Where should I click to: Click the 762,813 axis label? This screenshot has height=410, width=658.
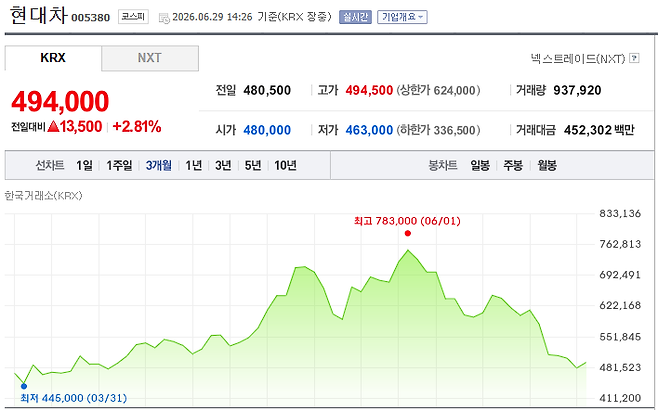tap(620, 244)
